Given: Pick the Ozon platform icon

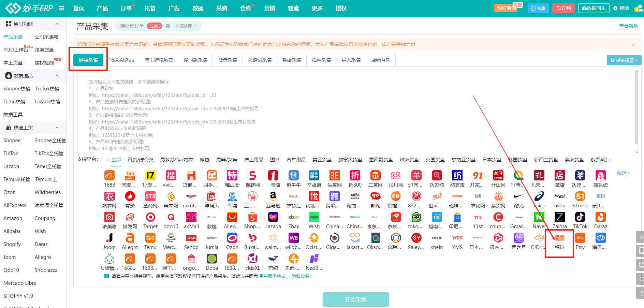Looking at the screenshot, I should (232, 238).
